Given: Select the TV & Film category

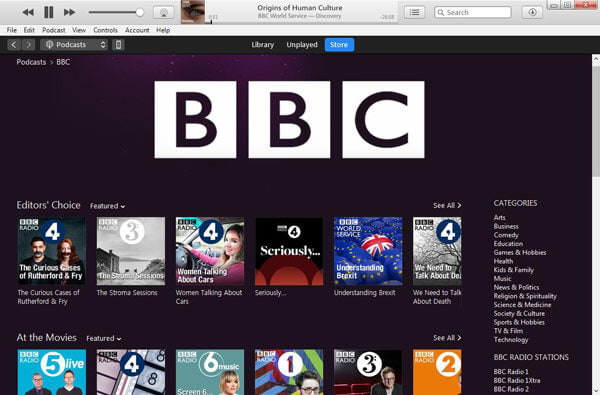Looking at the screenshot, I should point(508,331).
